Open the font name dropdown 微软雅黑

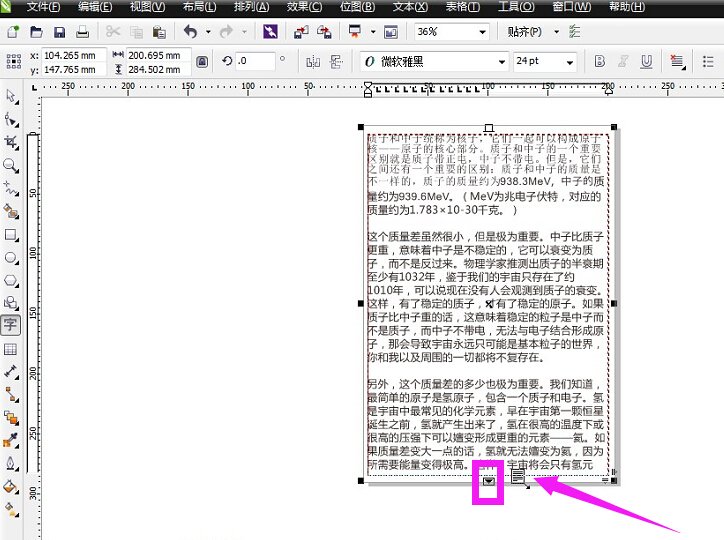coord(501,62)
